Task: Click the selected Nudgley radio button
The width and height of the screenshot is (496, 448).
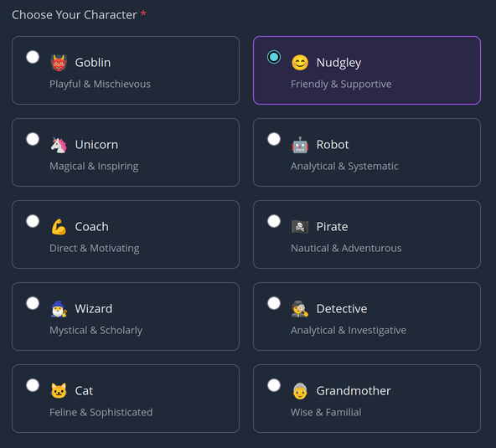Action: 274,57
